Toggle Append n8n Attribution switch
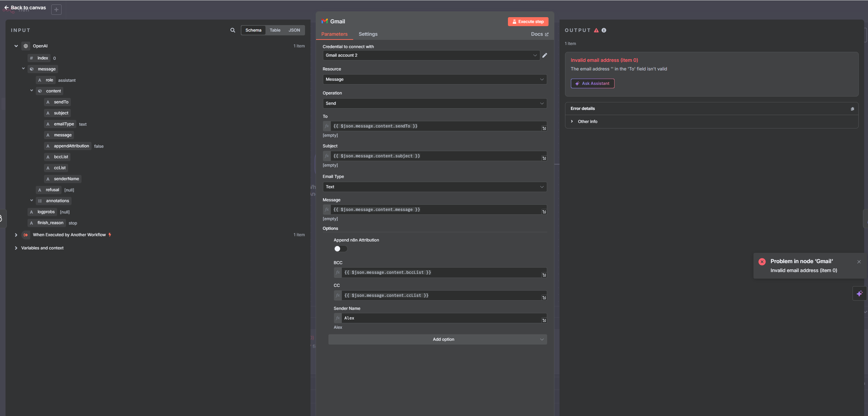Viewport: 868px width, 416px height. tap(340, 249)
